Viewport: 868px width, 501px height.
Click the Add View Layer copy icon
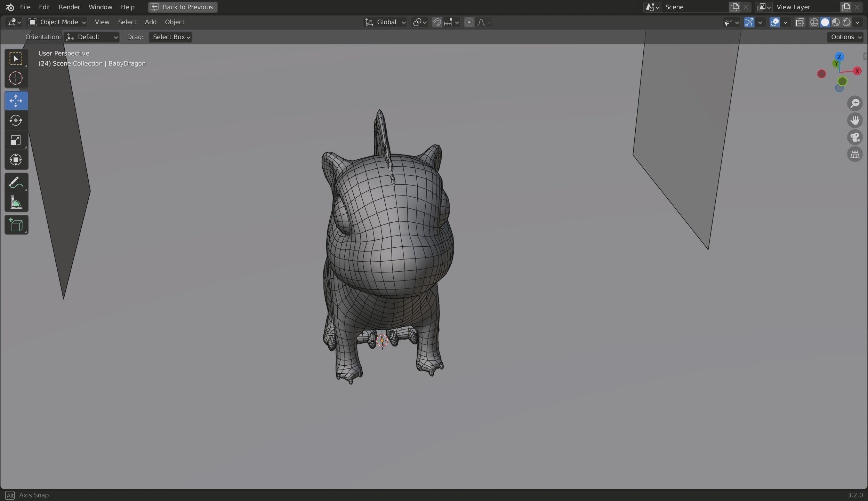(845, 7)
